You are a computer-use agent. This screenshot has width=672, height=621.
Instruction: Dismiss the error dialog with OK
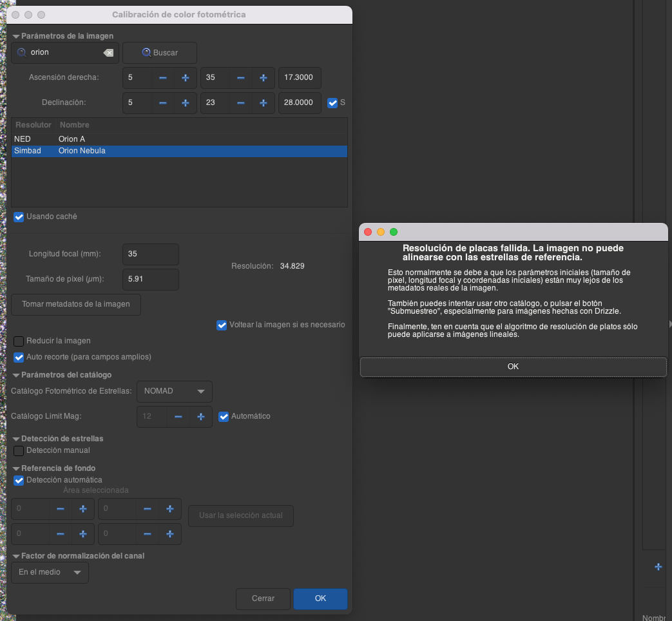pos(513,367)
